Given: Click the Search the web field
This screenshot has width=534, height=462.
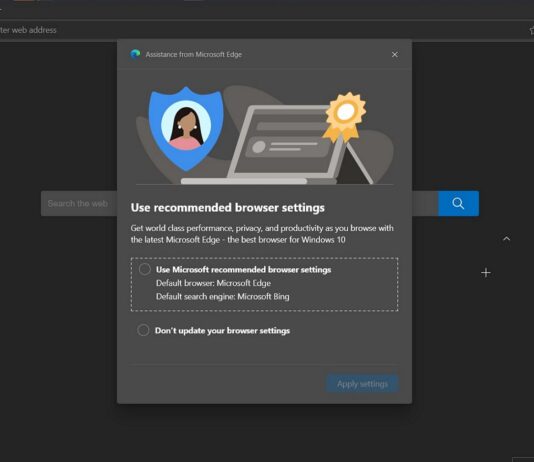Looking at the screenshot, I should [x=79, y=203].
